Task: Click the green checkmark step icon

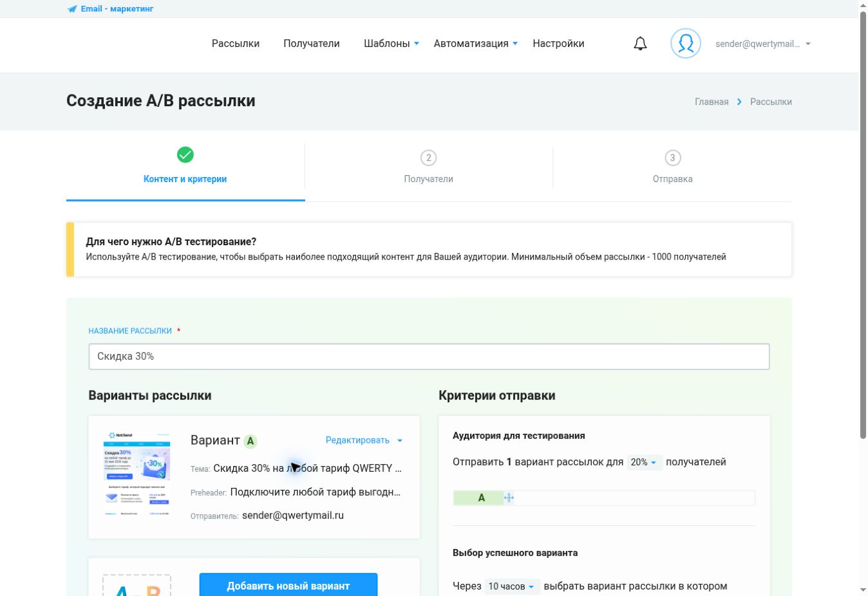Action: click(185, 154)
